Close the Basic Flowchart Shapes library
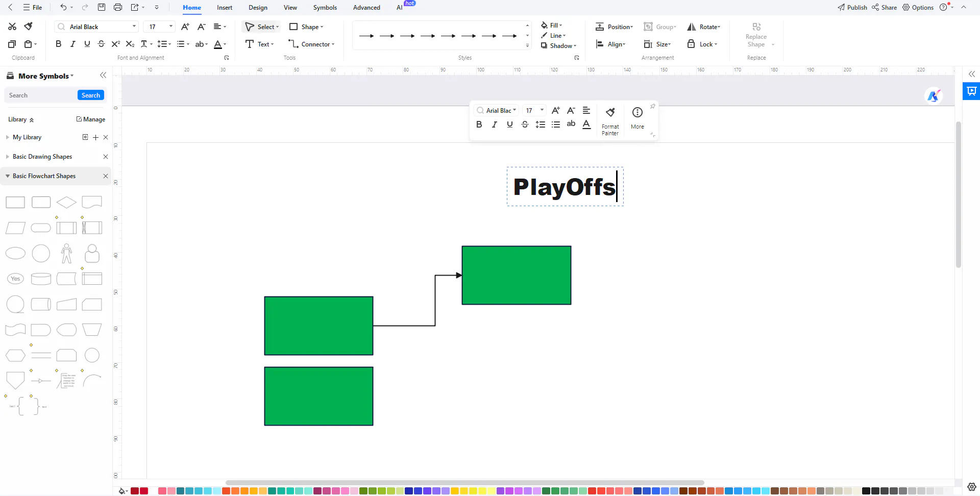Screen dimensions: 980x496 tap(106, 176)
